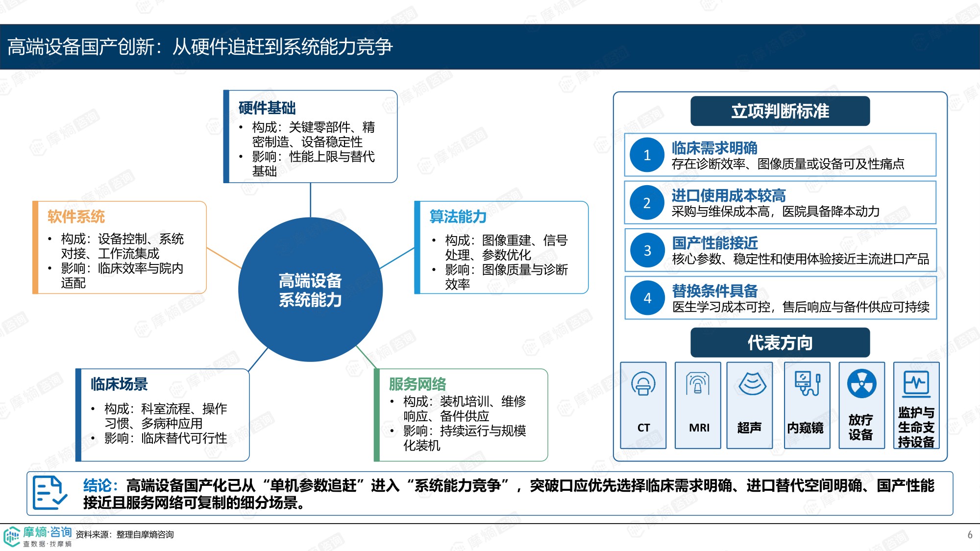Click bullet 构成：图像重建、信号处理、参数优化
Viewport: 980px width, 551px height.
506,247
